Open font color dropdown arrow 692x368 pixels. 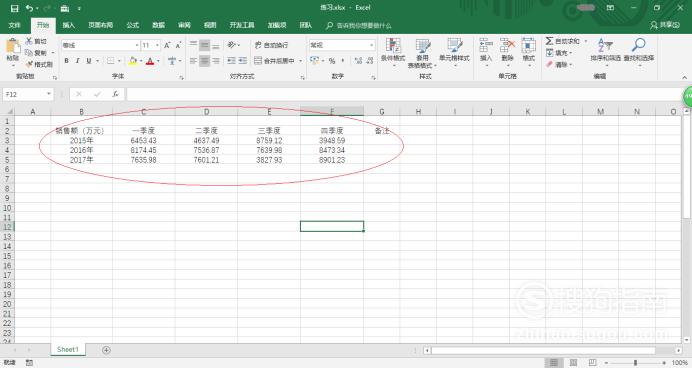[x=158, y=61]
